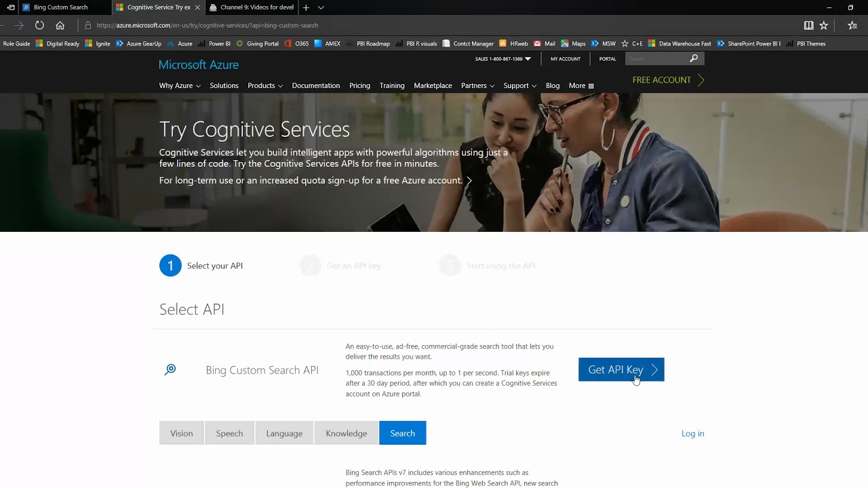This screenshot has height=488, width=868.
Task: Refresh the page
Action: click(x=39, y=25)
